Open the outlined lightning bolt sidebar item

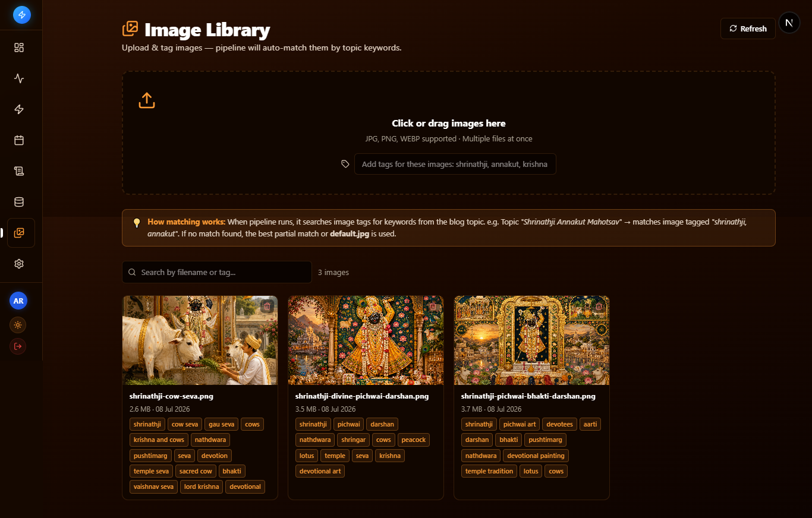click(19, 109)
